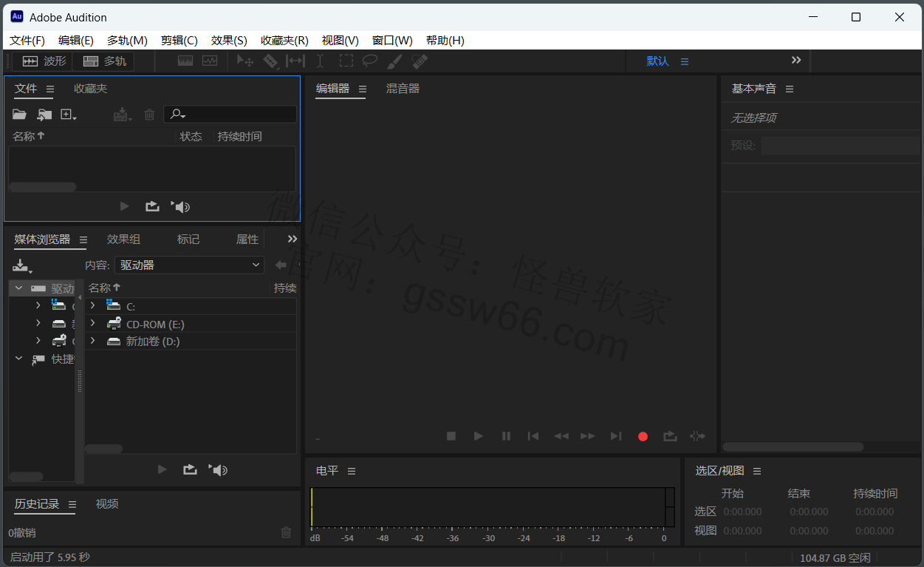Select the Time Selection tool
Screen dimensions: 924x567
[x=320, y=61]
